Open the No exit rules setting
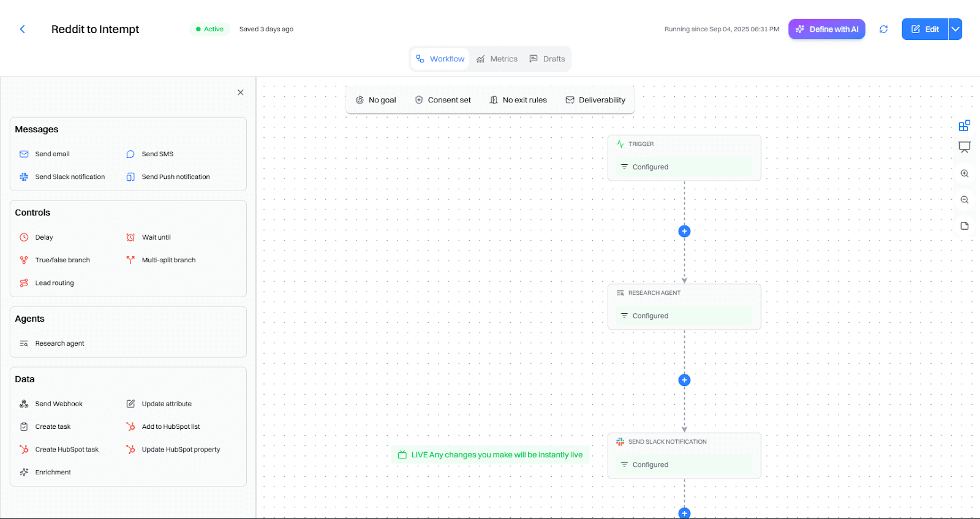980x519 pixels. 518,100
